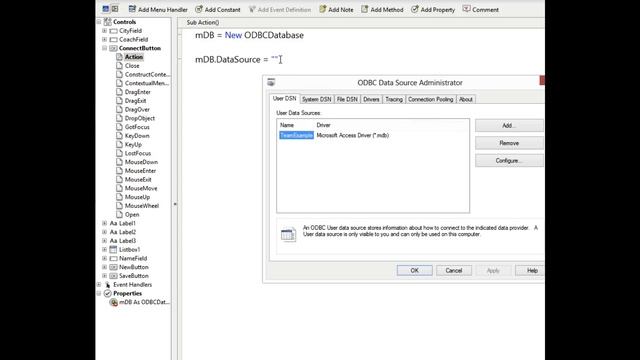Expand the Event Handlers section
Viewport: 640px width, 360px height.
(99, 284)
